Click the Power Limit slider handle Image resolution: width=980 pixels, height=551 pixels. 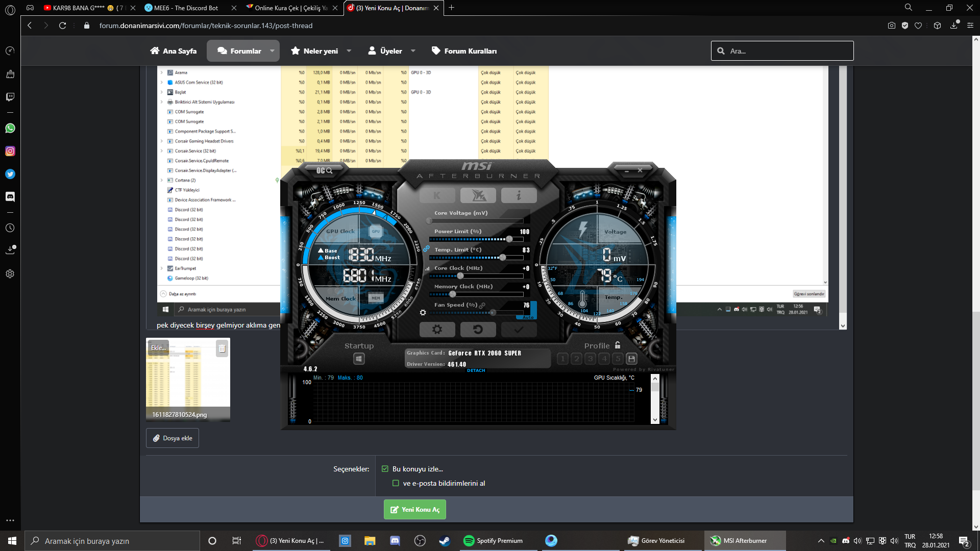tap(509, 239)
